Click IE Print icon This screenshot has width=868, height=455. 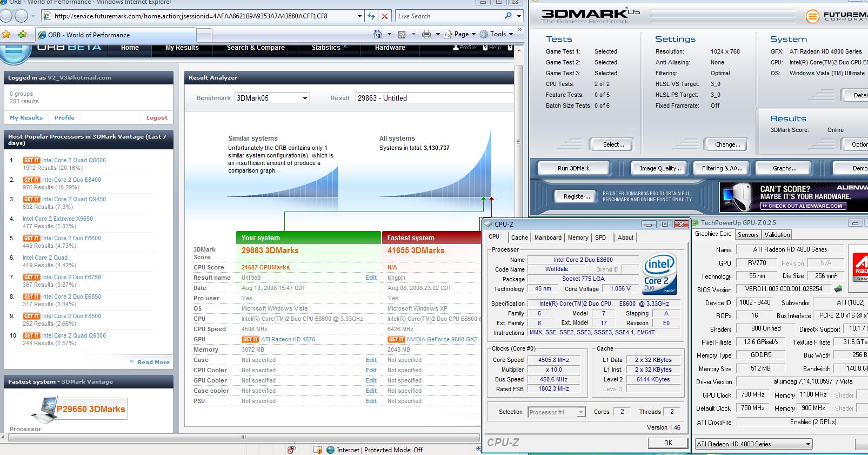426,34
